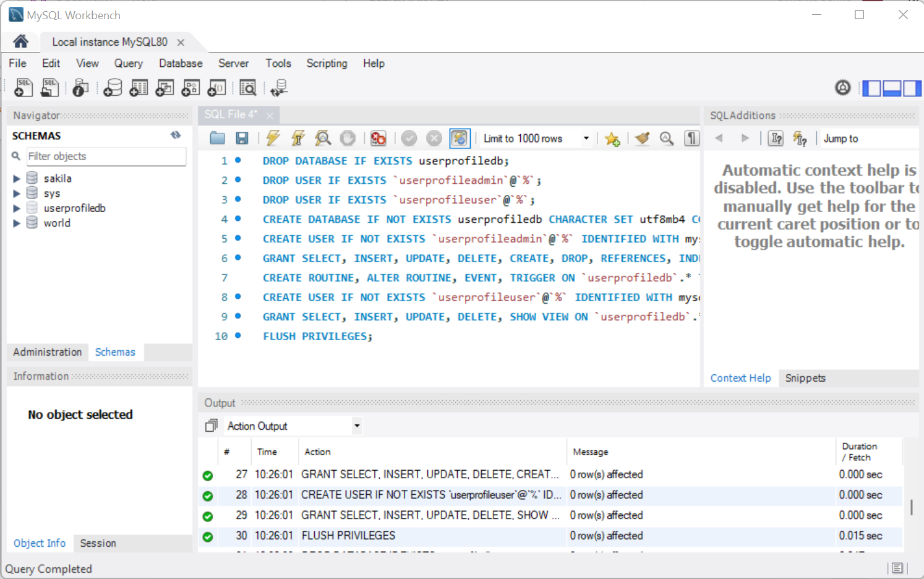The height and width of the screenshot is (579, 924).
Task: Save the script with the floppy disk icon
Action: click(x=242, y=139)
